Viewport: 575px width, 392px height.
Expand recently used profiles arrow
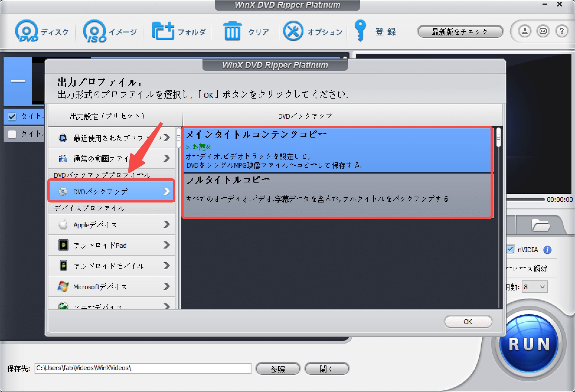(x=167, y=138)
